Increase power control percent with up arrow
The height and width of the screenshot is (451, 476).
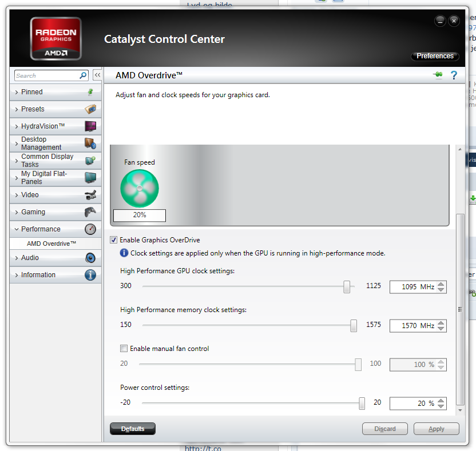441,400
